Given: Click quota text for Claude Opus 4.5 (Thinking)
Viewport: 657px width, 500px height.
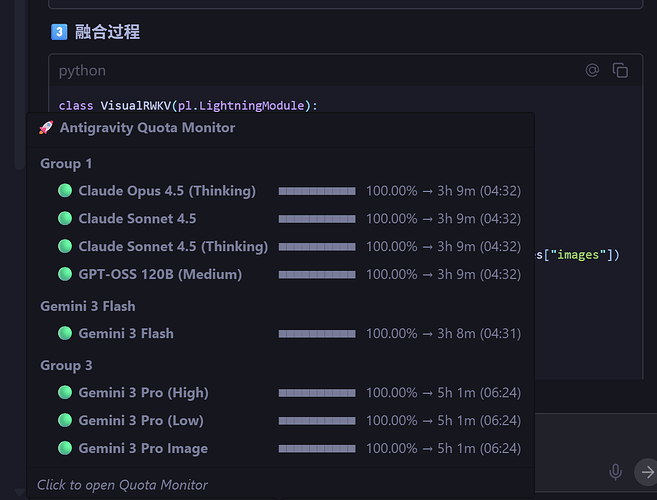Looking at the screenshot, I should point(444,191).
